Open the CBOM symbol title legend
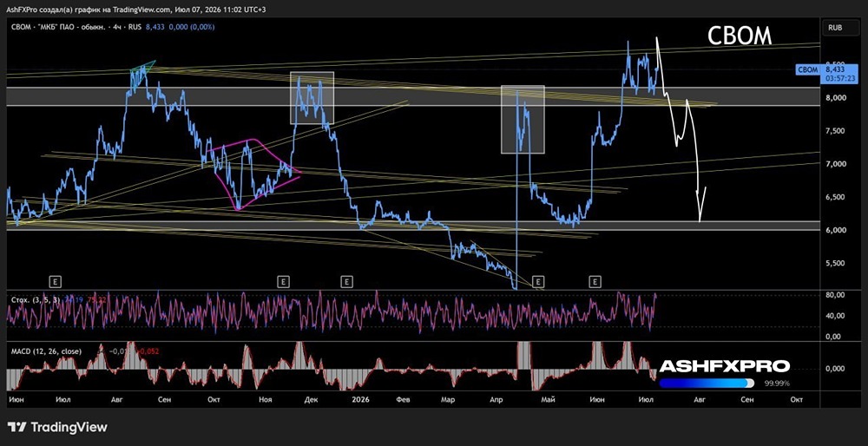The width and height of the screenshot is (868, 446). coord(73,27)
